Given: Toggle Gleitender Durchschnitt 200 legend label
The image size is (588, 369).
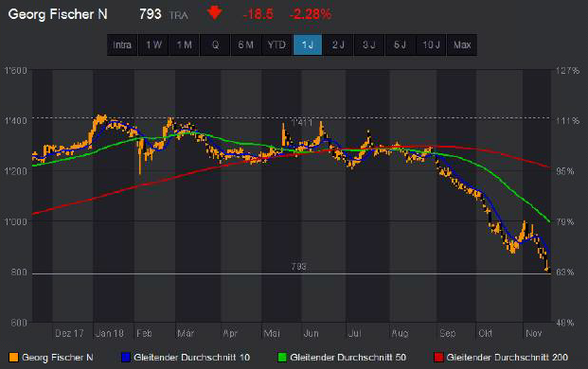Looking at the screenshot, I should pyautogui.click(x=507, y=358).
